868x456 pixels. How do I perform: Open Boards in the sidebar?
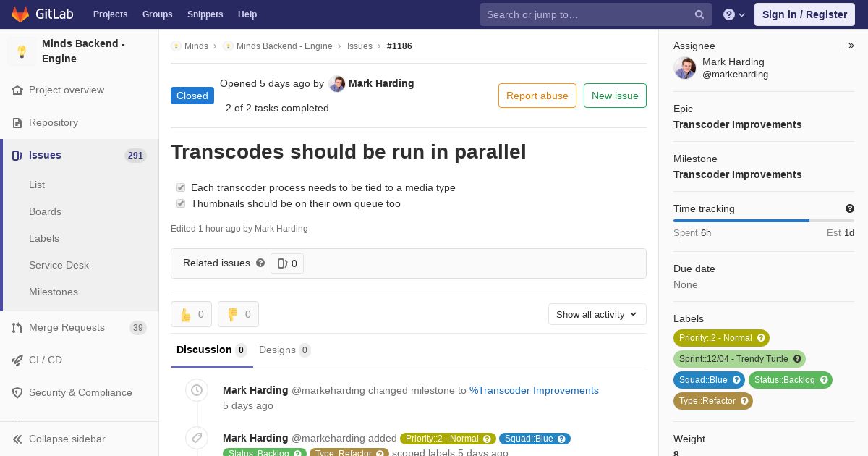(x=45, y=212)
